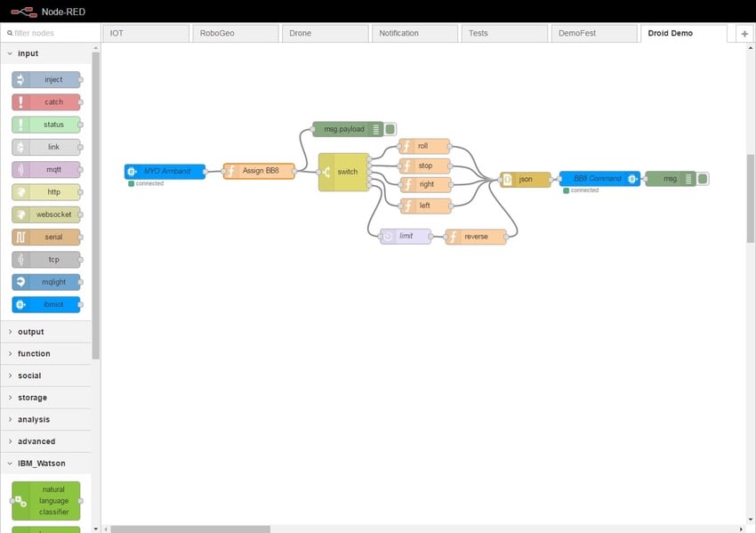Toggle debug output on the msg node
756x533 pixels.
coord(704,178)
